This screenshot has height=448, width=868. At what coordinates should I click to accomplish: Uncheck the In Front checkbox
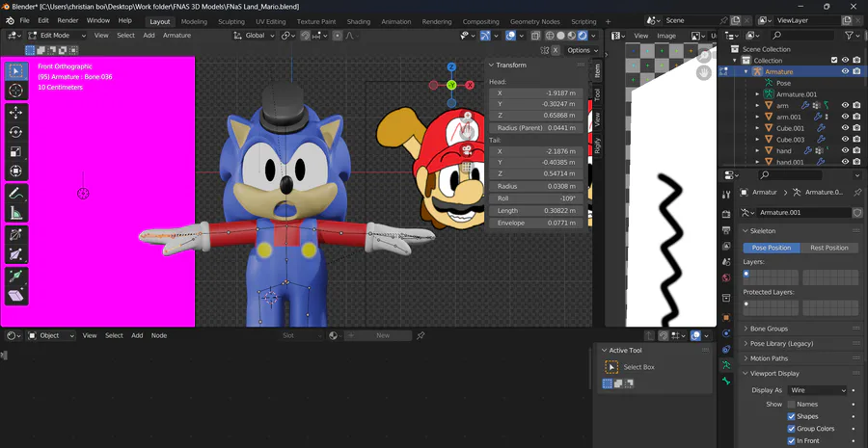[792, 441]
